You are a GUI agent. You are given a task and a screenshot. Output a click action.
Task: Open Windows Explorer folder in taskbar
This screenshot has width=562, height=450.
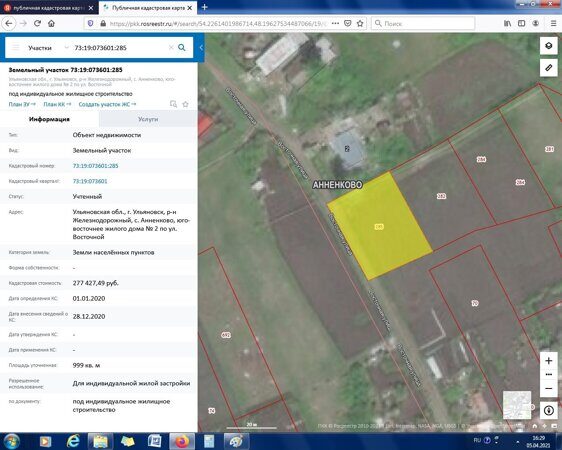[101, 441]
